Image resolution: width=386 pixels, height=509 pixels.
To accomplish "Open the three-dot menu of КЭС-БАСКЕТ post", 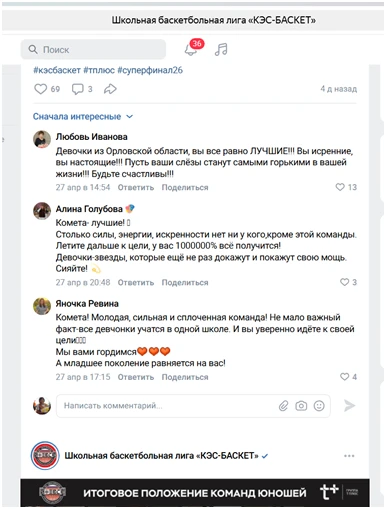I will (349, 456).
